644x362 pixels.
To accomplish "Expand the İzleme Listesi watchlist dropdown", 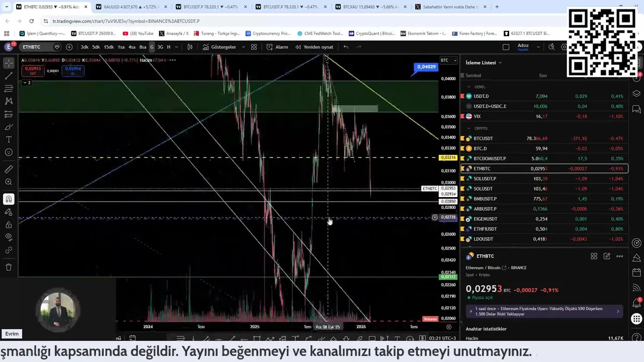I will 484,63.
